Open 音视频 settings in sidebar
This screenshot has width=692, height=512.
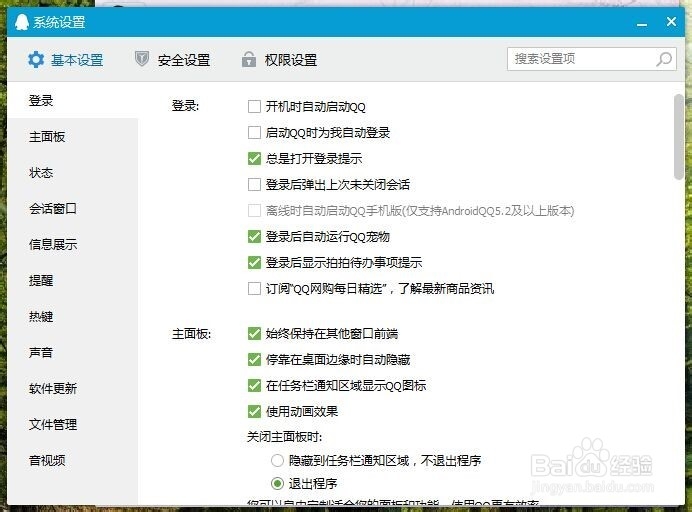click(x=73, y=461)
